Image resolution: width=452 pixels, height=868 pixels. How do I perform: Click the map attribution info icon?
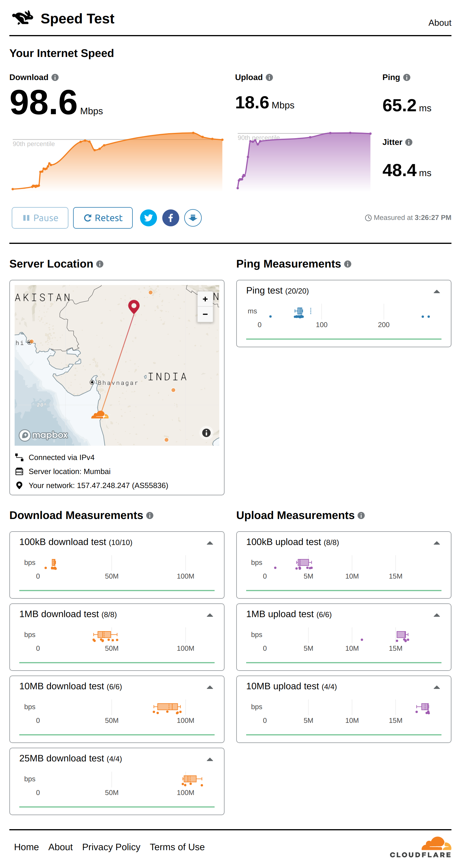(206, 433)
